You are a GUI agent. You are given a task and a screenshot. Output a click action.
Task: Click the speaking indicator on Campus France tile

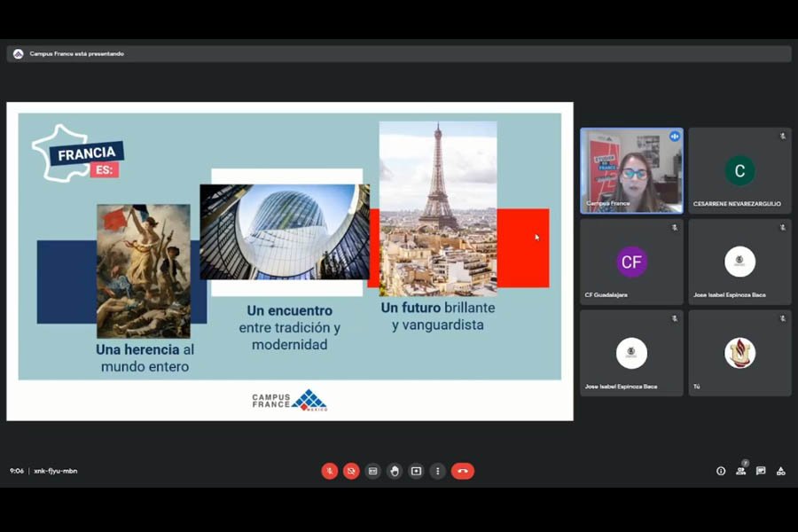(675, 137)
